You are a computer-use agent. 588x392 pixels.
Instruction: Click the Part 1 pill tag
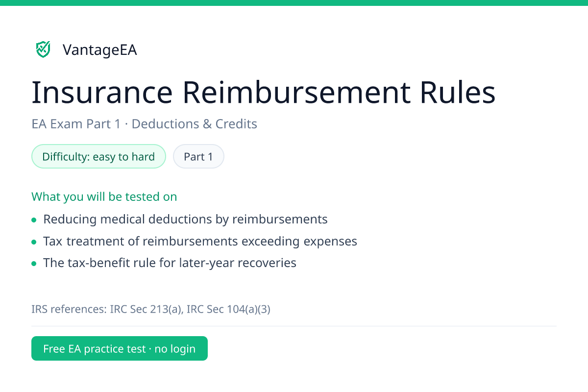198,157
